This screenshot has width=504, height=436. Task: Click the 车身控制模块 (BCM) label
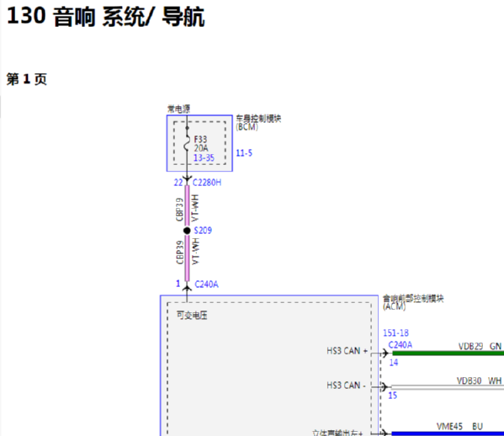pyautogui.click(x=258, y=123)
